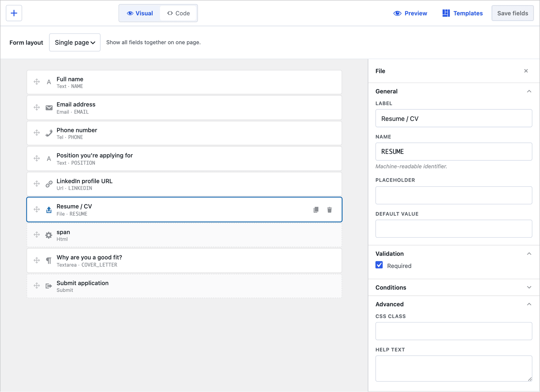Click drag handle of Submit application field

click(37, 286)
